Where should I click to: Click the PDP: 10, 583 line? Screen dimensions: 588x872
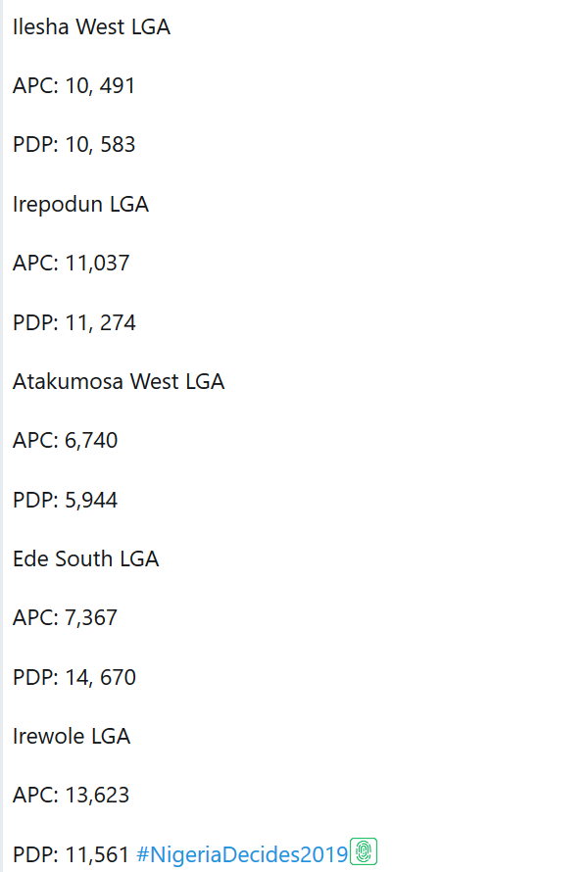pyautogui.click(x=73, y=145)
